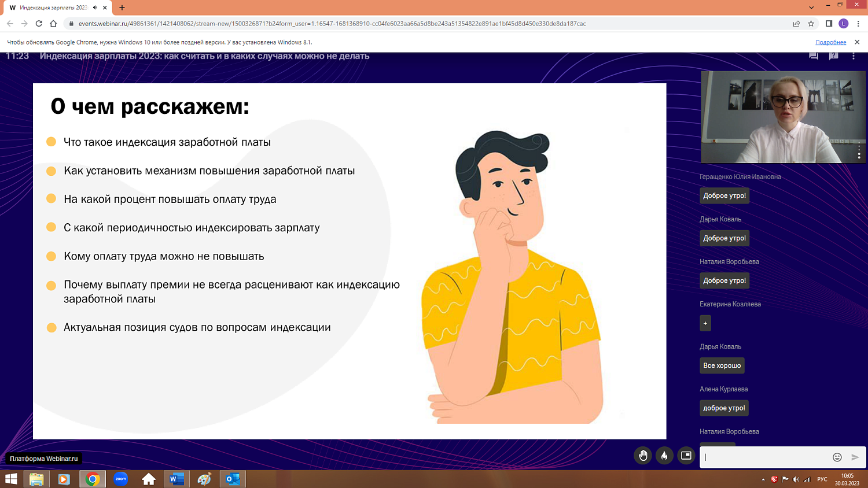Send the chat message
This screenshot has height=488, width=868.
pyautogui.click(x=855, y=457)
